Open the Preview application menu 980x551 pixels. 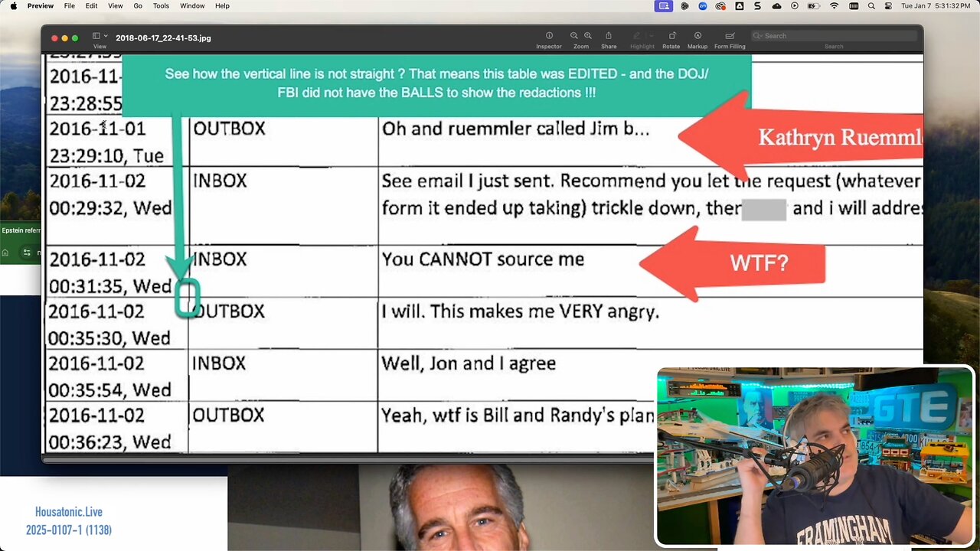[x=41, y=6]
